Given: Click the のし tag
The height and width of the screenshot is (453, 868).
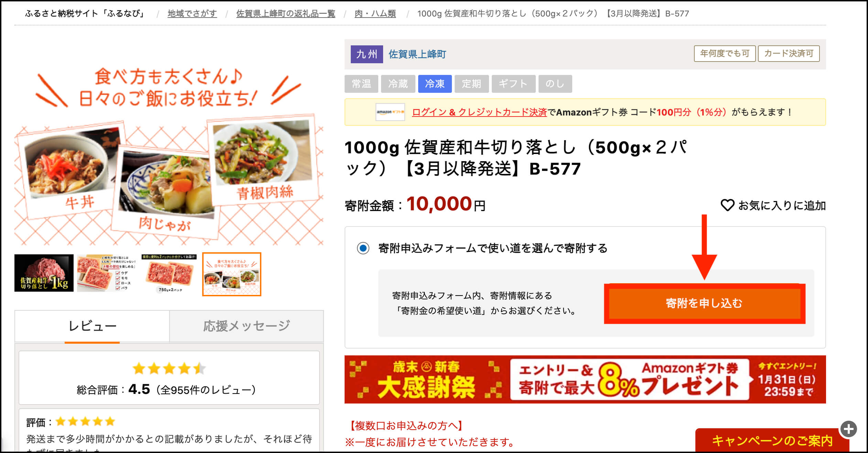Looking at the screenshot, I should pyautogui.click(x=555, y=84).
